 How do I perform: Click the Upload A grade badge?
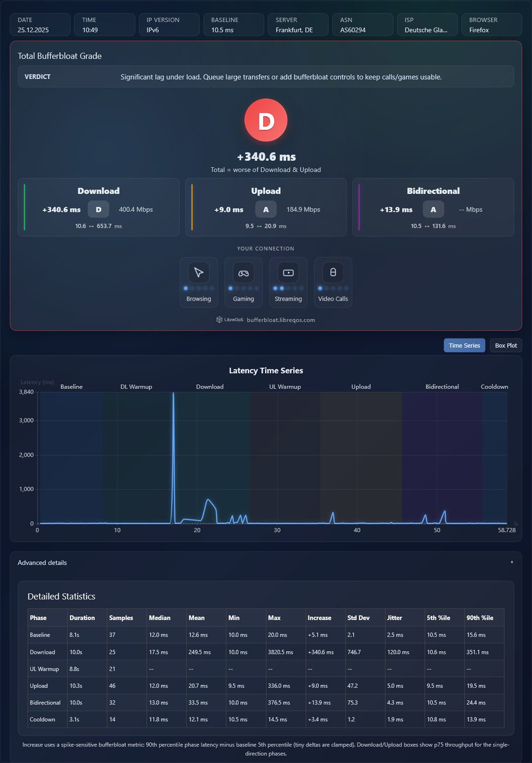point(266,209)
